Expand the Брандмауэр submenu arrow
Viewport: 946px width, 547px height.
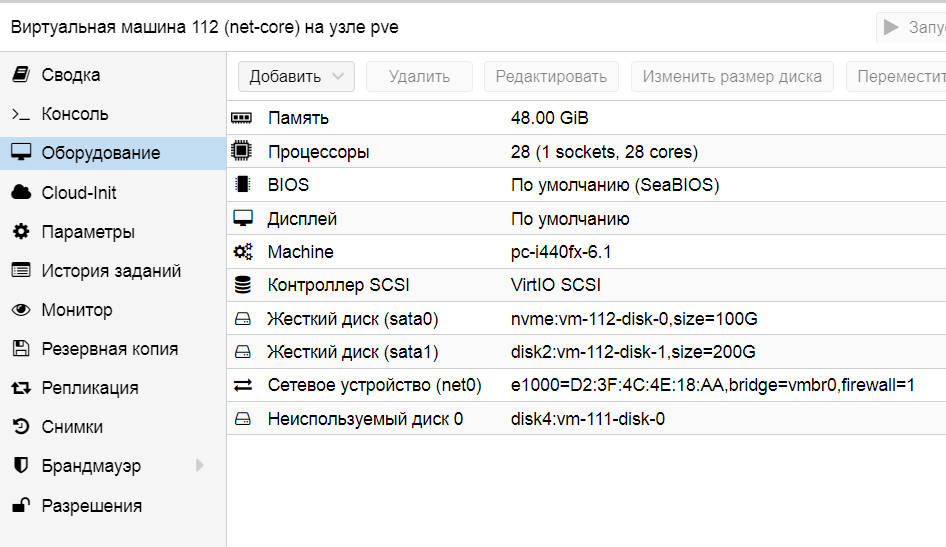point(199,466)
